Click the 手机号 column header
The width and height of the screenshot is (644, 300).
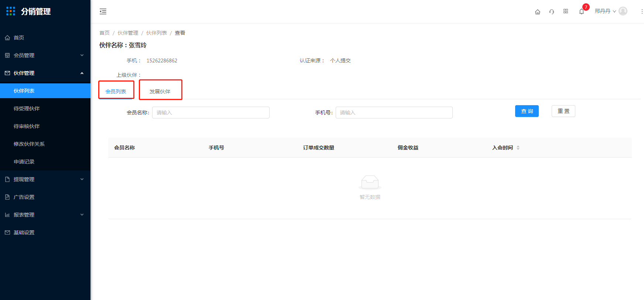click(x=216, y=148)
